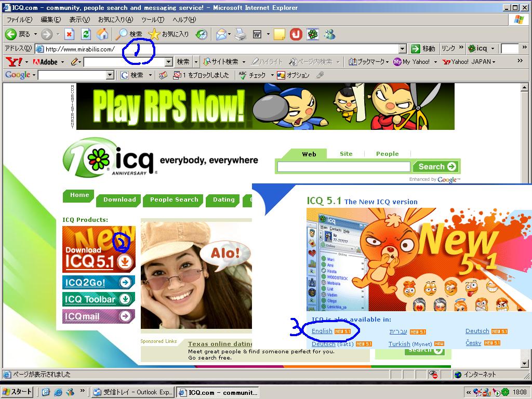
Task: Open icq links toolbar dropdown
Action: point(493,49)
